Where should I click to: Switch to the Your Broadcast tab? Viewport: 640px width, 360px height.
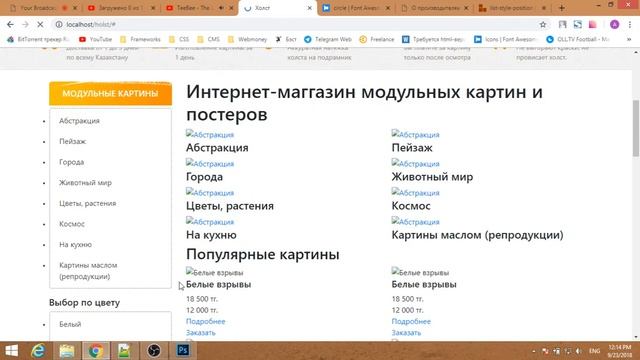coord(43,8)
